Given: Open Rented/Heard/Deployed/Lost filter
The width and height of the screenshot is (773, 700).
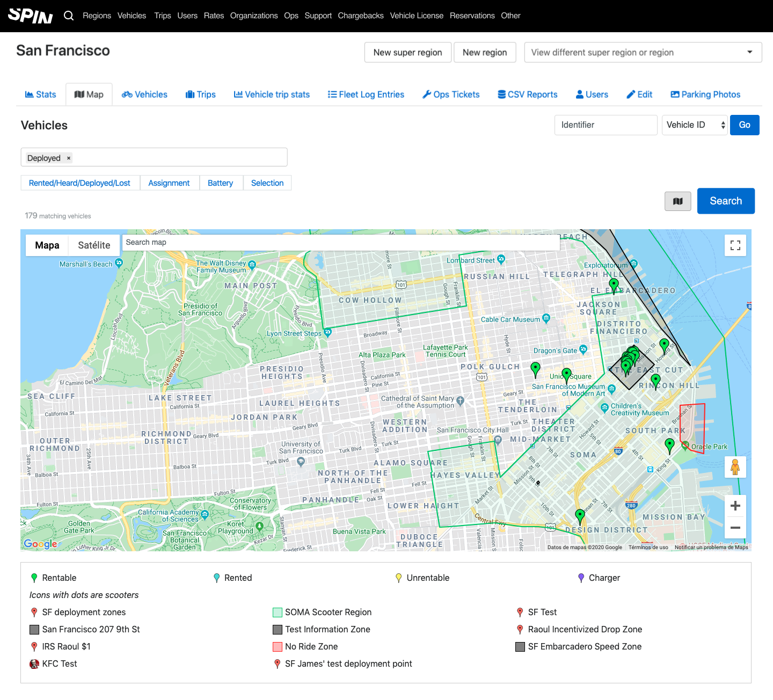Looking at the screenshot, I should click(x=79, y=183).
